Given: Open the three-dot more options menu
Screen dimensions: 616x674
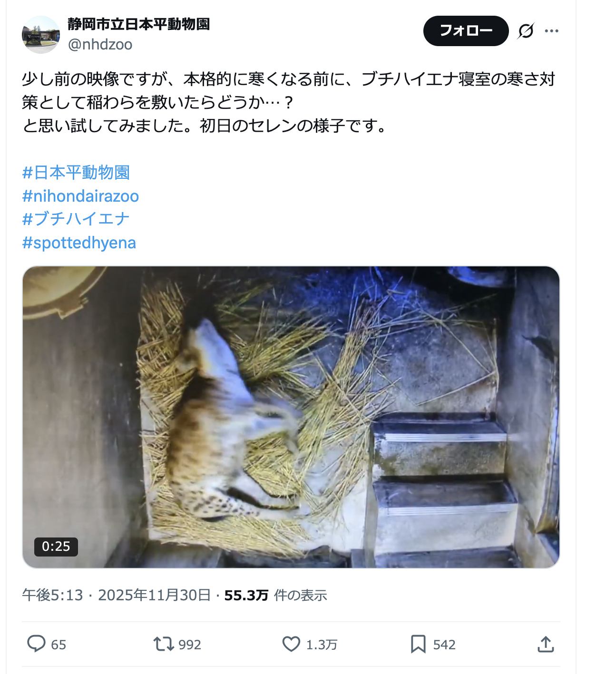Looking at the screenshot, I should pos(551,31).
